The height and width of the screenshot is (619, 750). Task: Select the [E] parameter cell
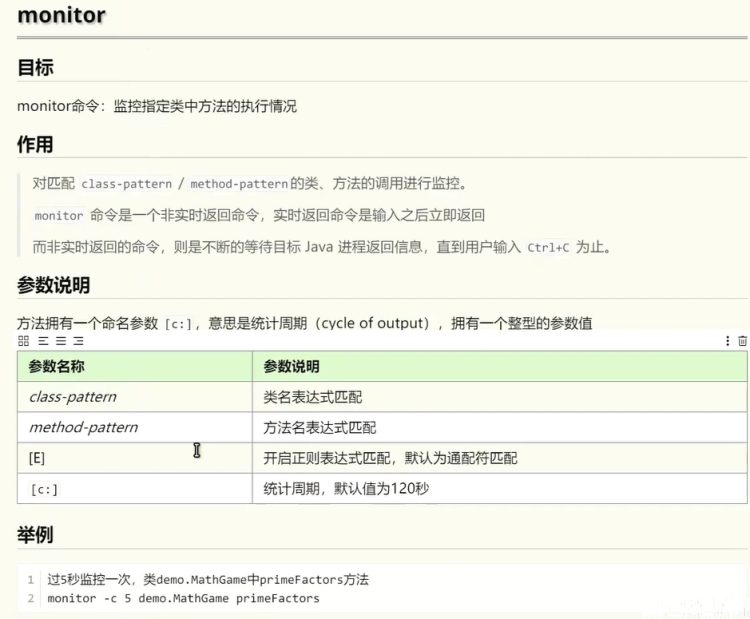(x=135, y=458)
